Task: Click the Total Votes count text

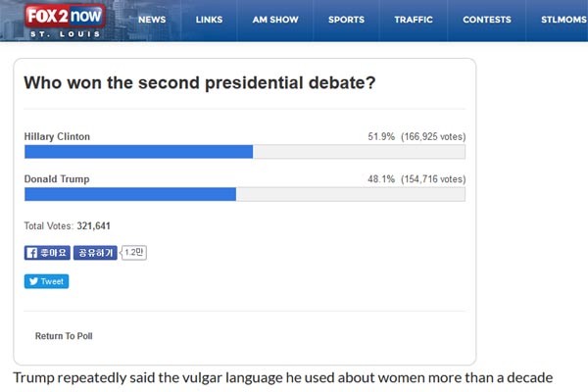Action: (x=68, y=226)
